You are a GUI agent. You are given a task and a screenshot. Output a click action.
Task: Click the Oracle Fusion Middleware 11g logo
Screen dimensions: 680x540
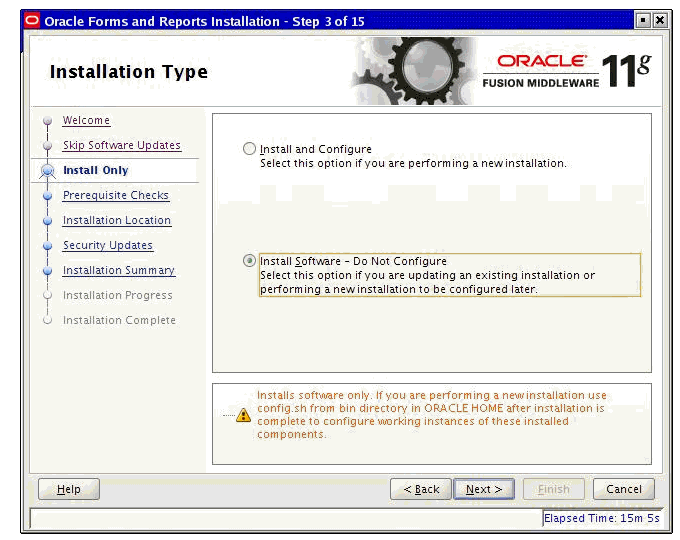[x=567, y=71]
